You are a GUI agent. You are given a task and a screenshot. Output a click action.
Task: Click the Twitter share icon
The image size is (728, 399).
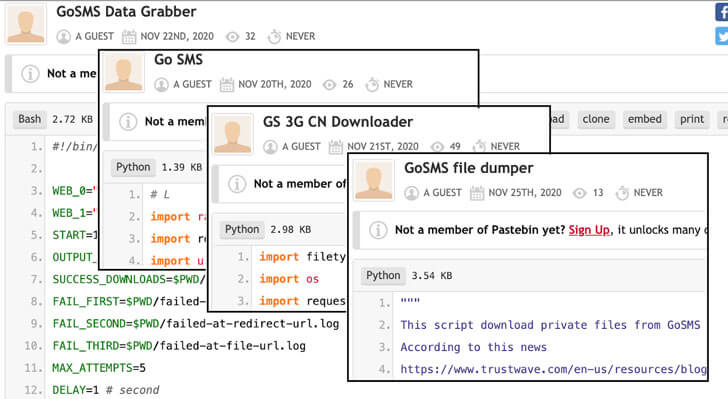pos(722,36)
